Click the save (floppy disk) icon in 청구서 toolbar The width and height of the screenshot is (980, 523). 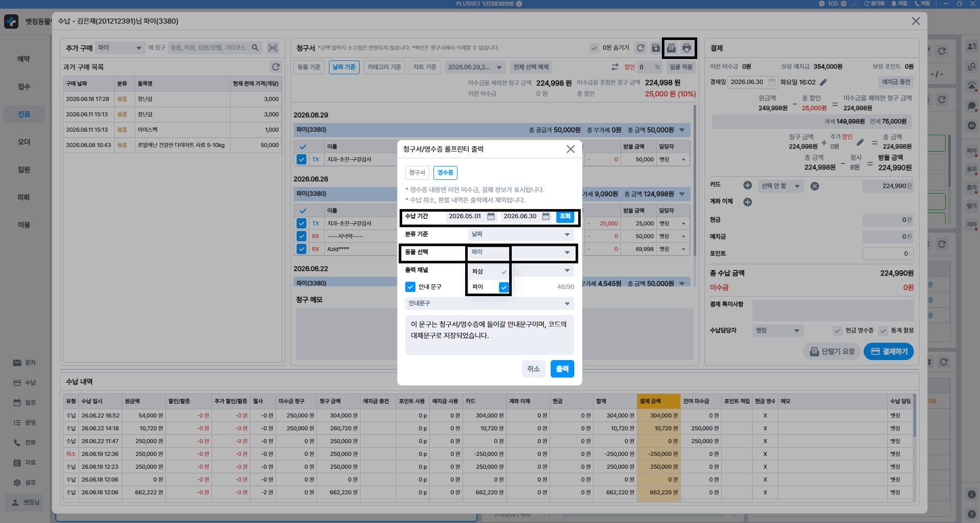tap(656, 48)
